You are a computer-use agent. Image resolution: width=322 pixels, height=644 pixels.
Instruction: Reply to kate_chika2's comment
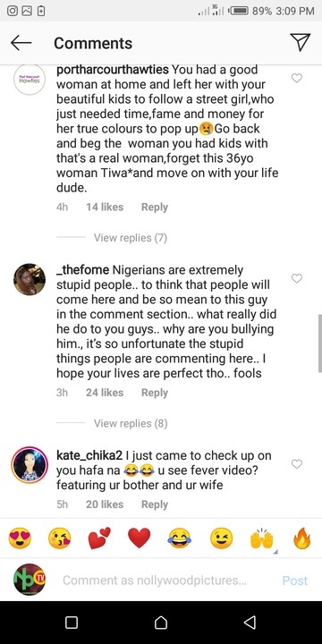click(155, 504)
